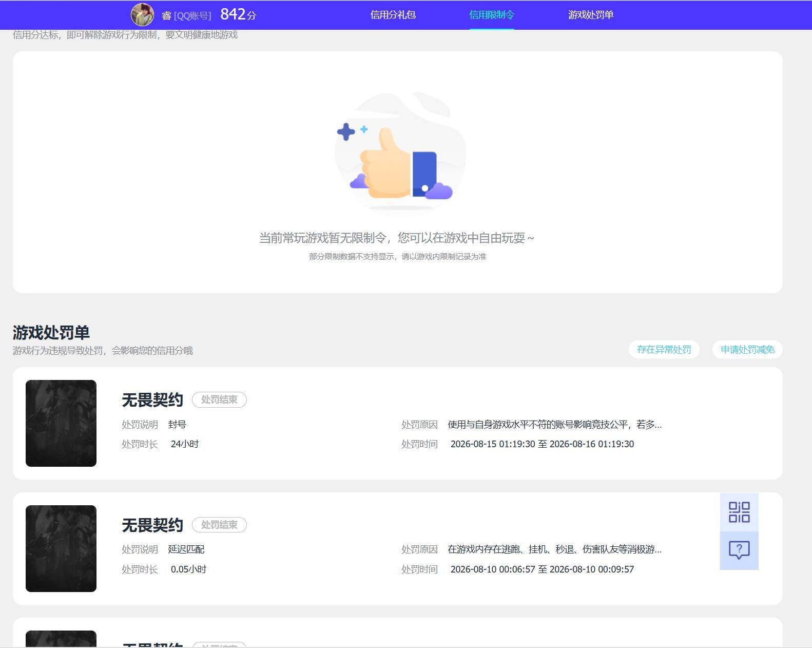Open the 延迟匹配 penalty card game thumbnail
812x648 pixels.
point(61,548)
